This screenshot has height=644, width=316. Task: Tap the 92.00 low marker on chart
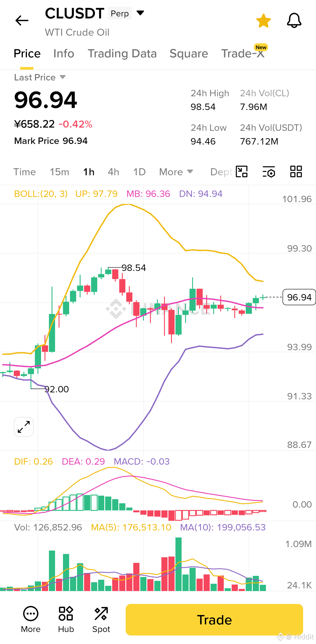tap(57, 389)
